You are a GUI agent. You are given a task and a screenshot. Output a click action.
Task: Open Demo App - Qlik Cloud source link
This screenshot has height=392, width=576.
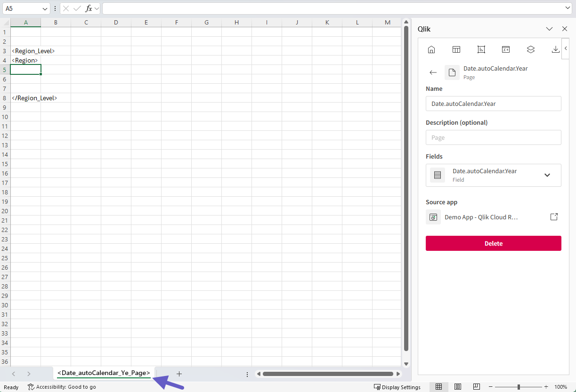pyautogui.click(x=481, y=217)
